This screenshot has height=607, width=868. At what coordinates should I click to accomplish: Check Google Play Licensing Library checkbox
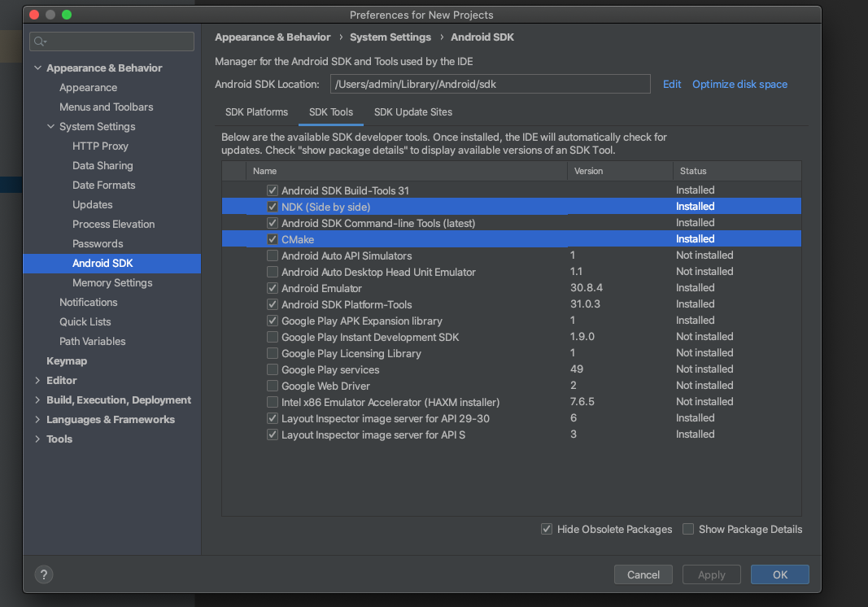click(273, 353)
